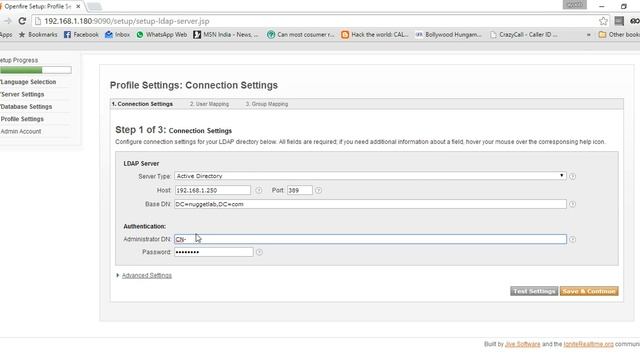Image resolution: width=640 pixels, height=360 pixels.
Task: Click the browser address bar URL
Action: 127,21
